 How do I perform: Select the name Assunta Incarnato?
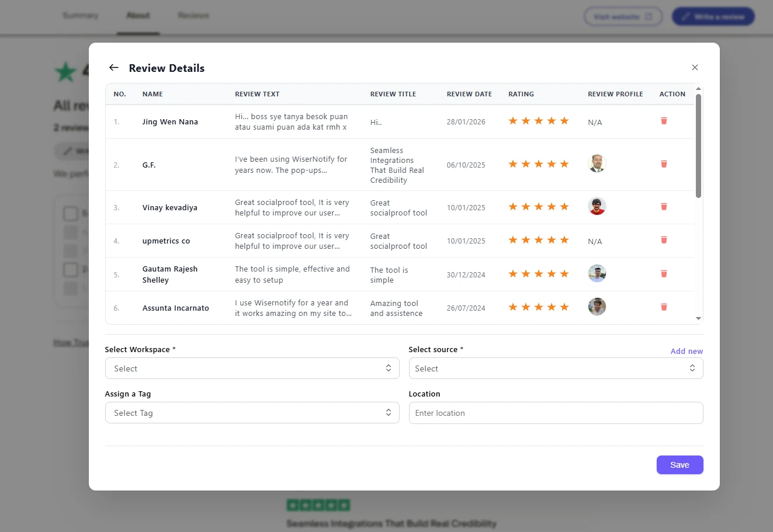click(x=176, y=308)
